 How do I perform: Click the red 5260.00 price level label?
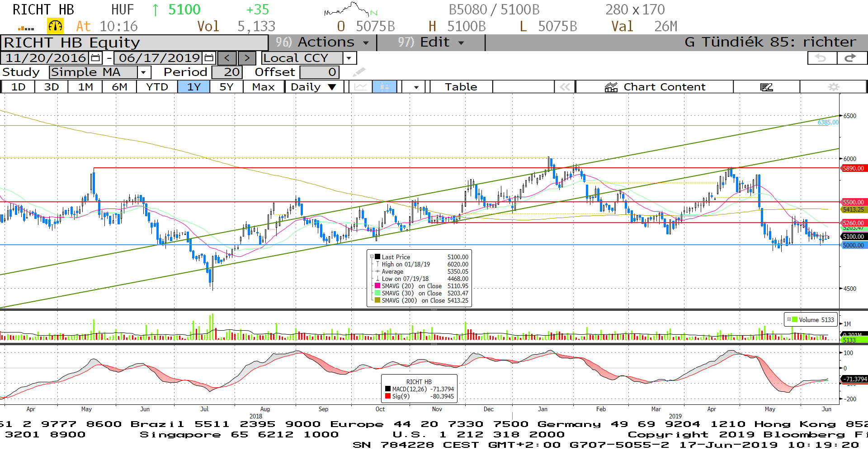coord(853,223)
